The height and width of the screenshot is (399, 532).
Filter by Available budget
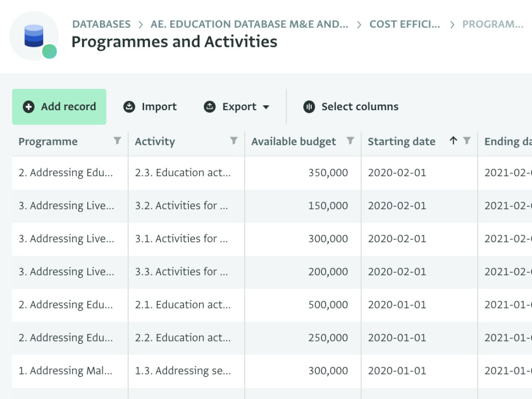(x=350, y=141)
